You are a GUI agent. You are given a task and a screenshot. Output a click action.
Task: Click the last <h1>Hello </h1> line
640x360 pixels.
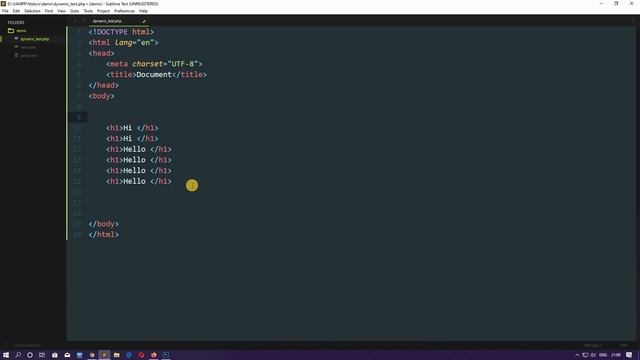point(139,181)
